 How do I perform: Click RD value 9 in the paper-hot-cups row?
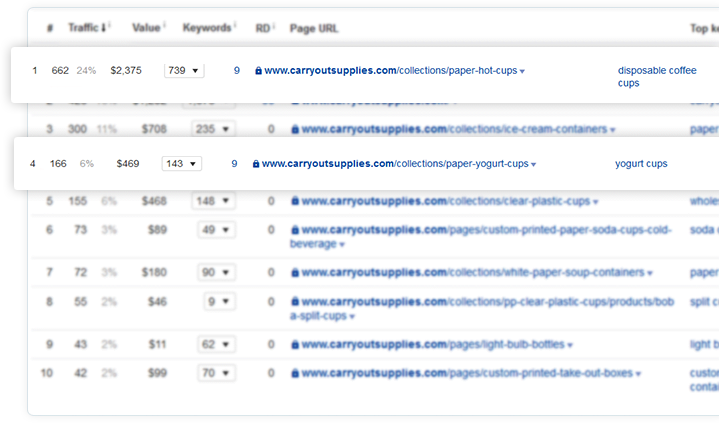(237, 71)
